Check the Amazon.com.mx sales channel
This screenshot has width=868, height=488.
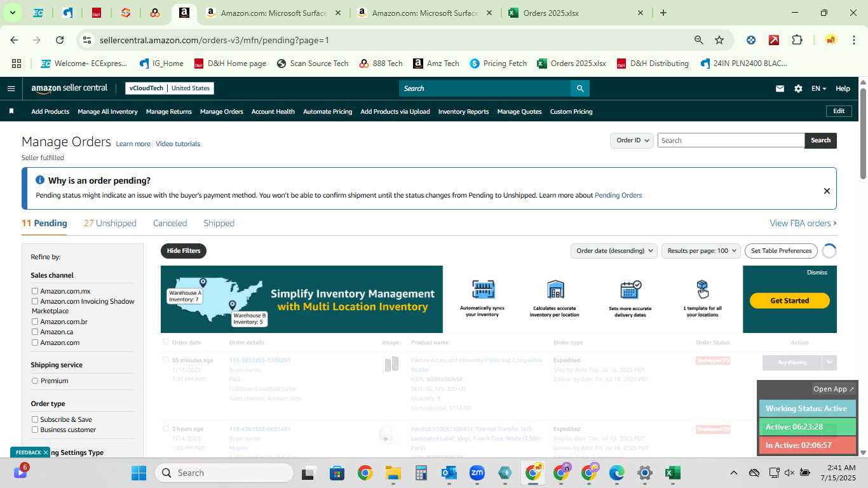(35, 291)
